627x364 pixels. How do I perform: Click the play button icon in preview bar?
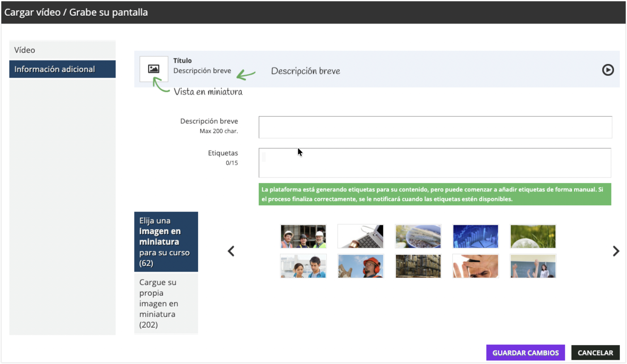click(608, 70)
